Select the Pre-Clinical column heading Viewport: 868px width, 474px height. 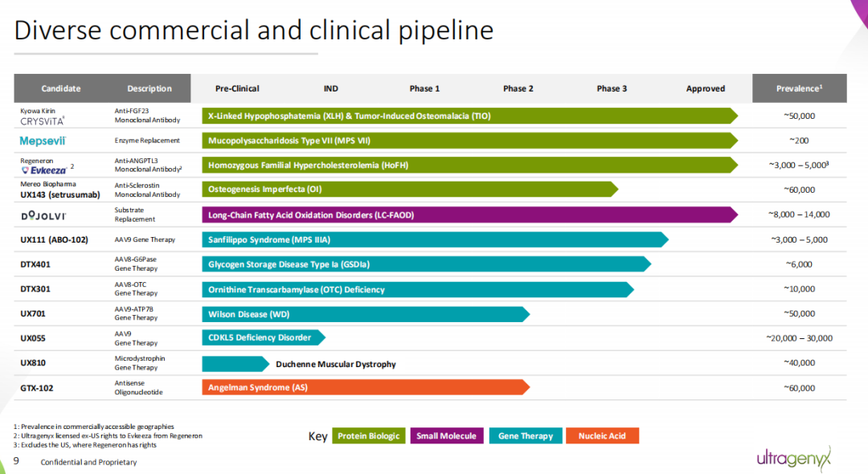click(237, 88)
